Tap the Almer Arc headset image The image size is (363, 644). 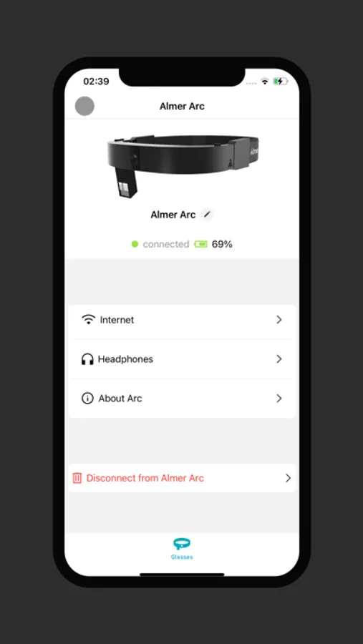[183, 165]
